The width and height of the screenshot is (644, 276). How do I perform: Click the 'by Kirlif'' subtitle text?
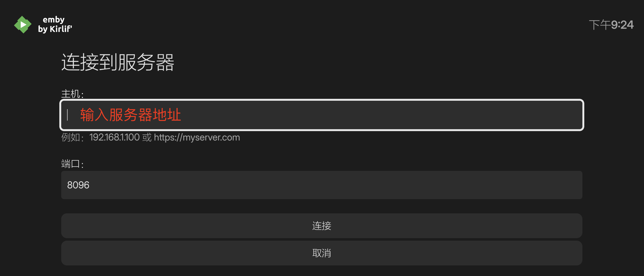click(55, 29)
